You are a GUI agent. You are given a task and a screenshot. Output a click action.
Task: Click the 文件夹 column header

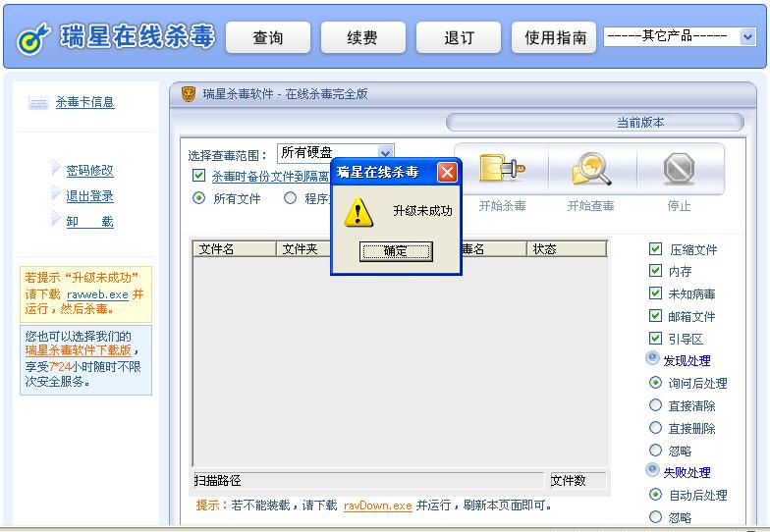304,249
